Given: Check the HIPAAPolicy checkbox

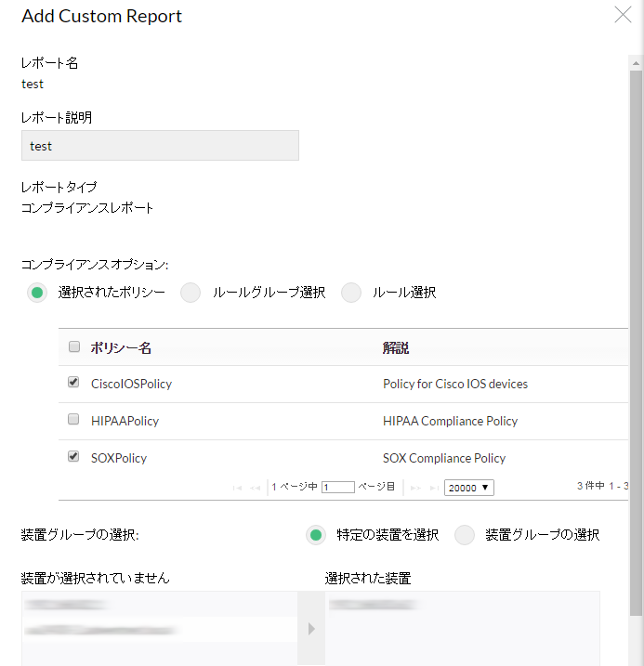Looking at the screenshot, I should pyautogui.click(x=74, y=420).
